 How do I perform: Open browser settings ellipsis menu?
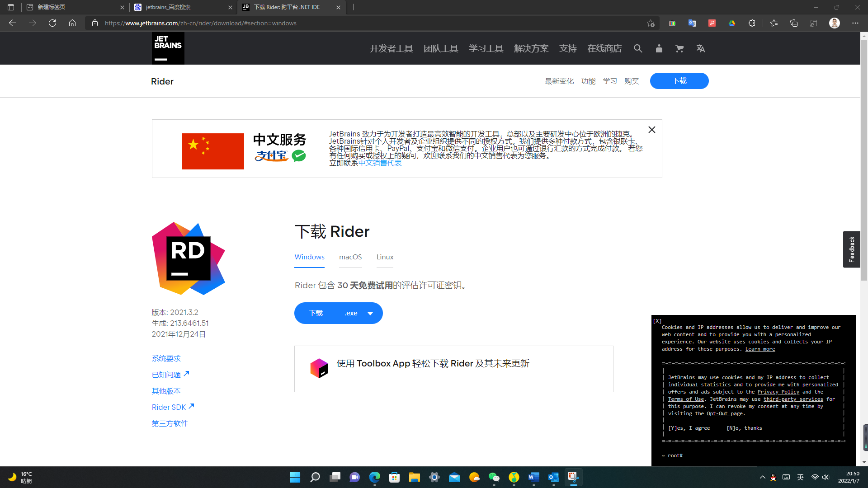[855, 23]
